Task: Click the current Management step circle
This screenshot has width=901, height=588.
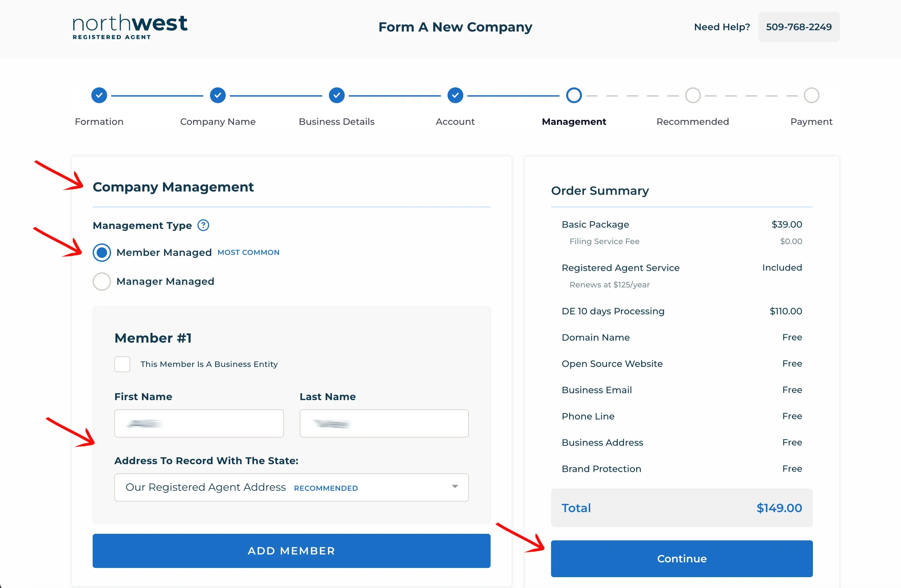Action: (574, 95)
